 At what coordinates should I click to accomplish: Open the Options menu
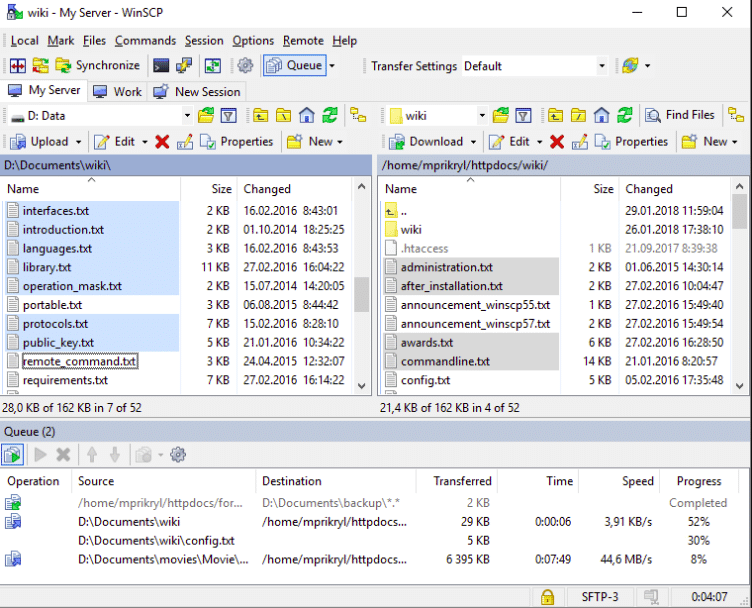coord(253,41)
